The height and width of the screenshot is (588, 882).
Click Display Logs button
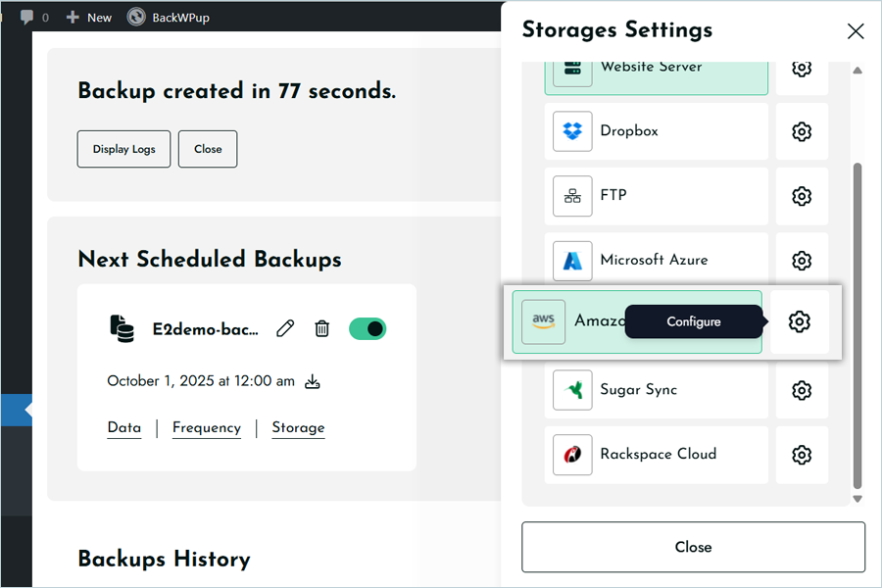point(123,149)
